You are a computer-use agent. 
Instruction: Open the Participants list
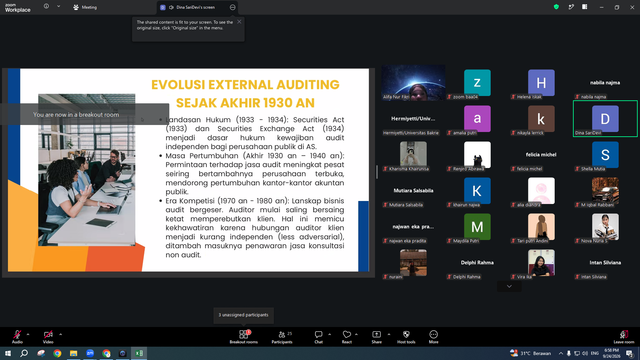[x=282, y=337]
